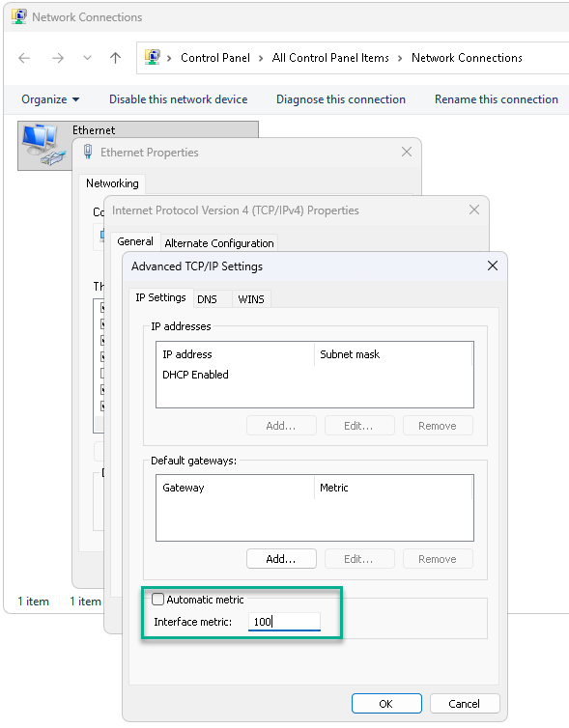Switch to the WINS tab
The image size is (569, 728).
tap(251, 299)
